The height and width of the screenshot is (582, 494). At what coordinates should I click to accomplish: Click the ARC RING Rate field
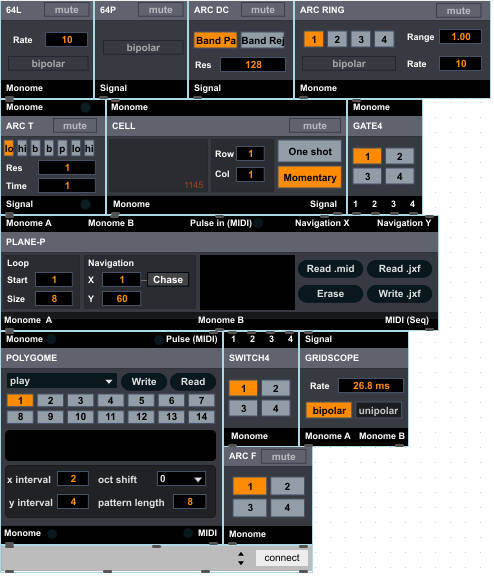(x=461, y=63)
